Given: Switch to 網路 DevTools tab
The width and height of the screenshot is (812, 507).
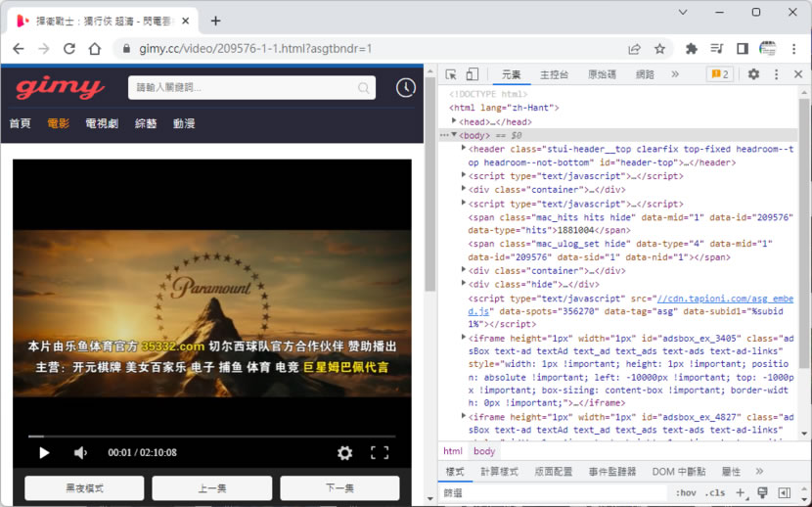Looking at the screenshot, I should (646, 74).
